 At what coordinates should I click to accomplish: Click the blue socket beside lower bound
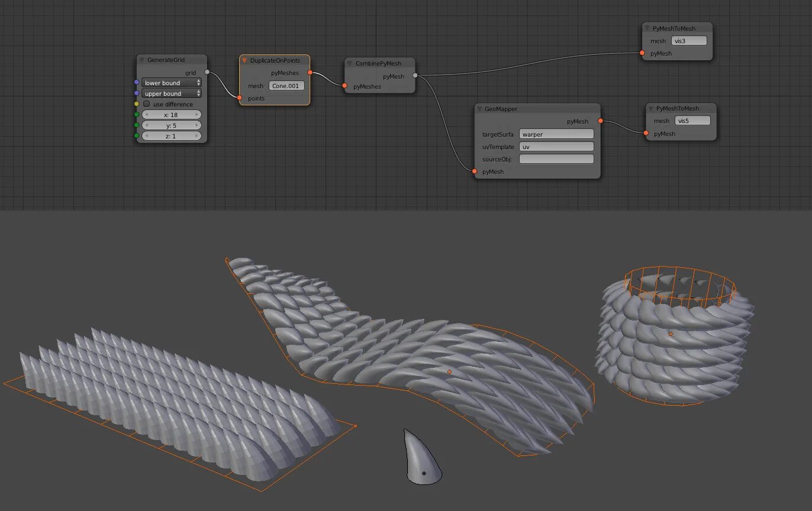[x=137, y=83]
